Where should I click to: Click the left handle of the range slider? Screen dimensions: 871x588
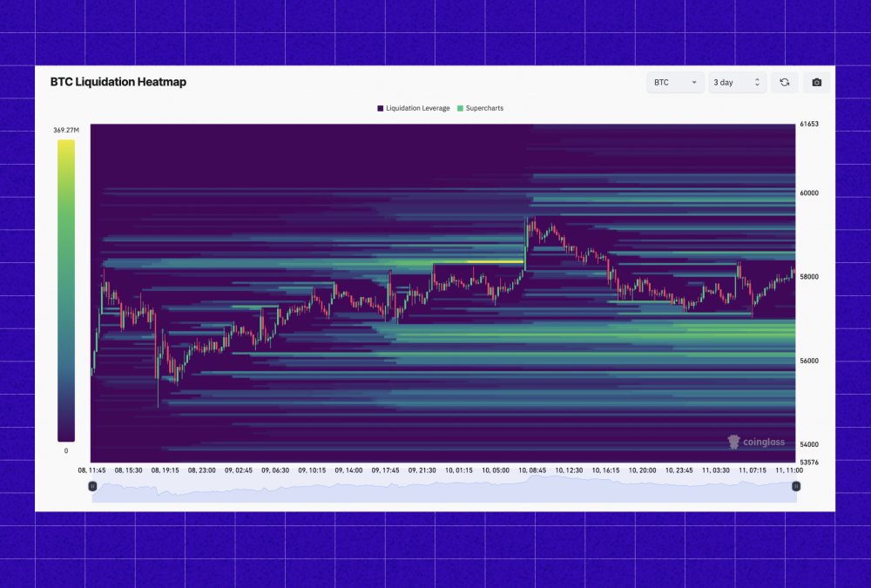92,486
